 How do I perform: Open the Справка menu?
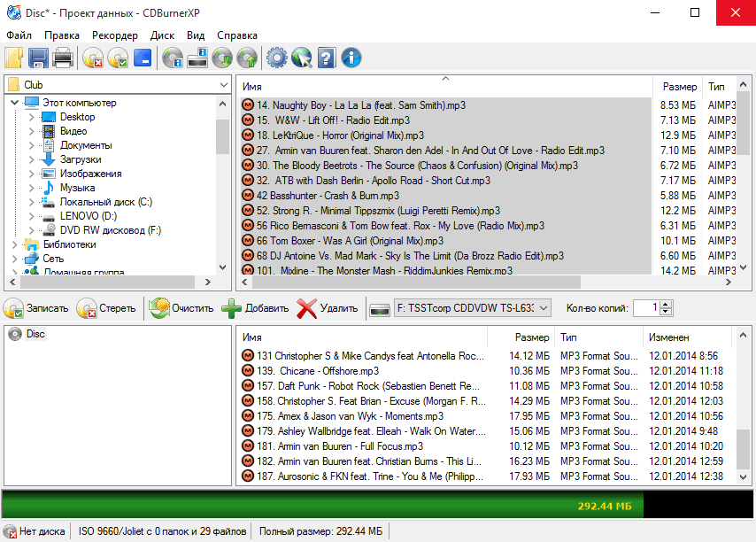pyautogui.click(x=237, y=35)
